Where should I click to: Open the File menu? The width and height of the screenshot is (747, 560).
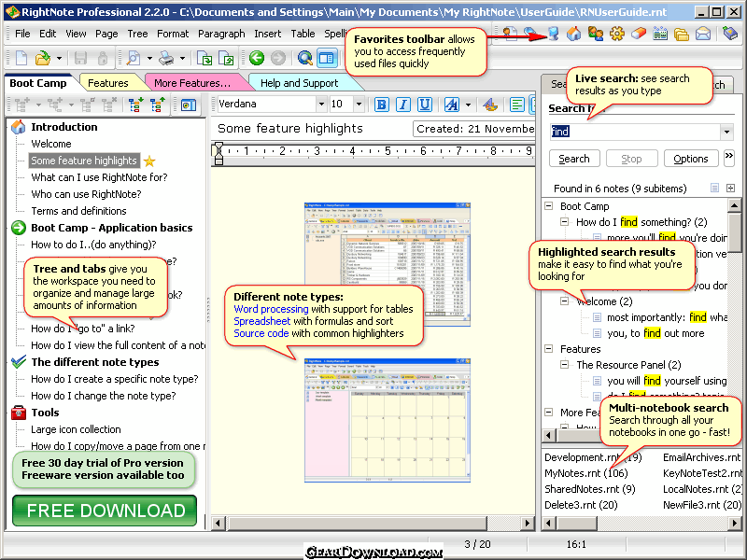(22, 34)
